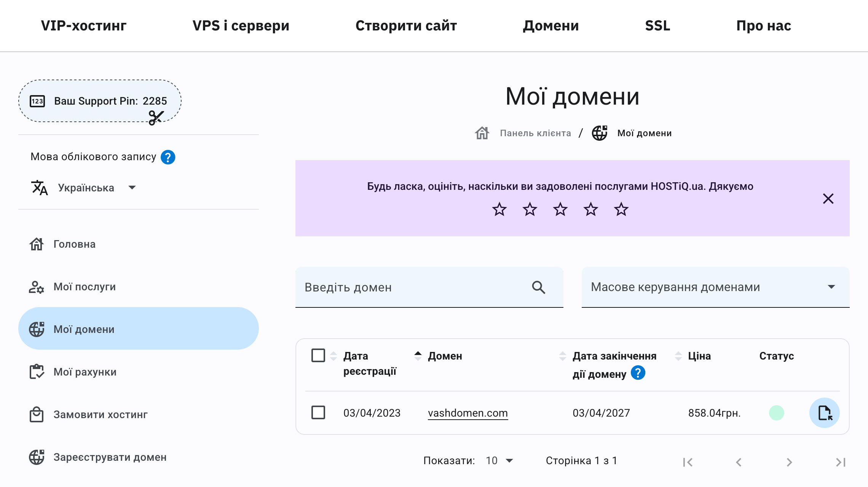Click the vashdomen.com domain link

click(468, 412)
